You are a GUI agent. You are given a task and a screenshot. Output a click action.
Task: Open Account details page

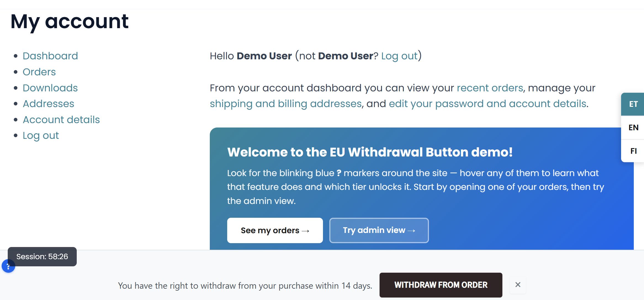click(61, 120)
